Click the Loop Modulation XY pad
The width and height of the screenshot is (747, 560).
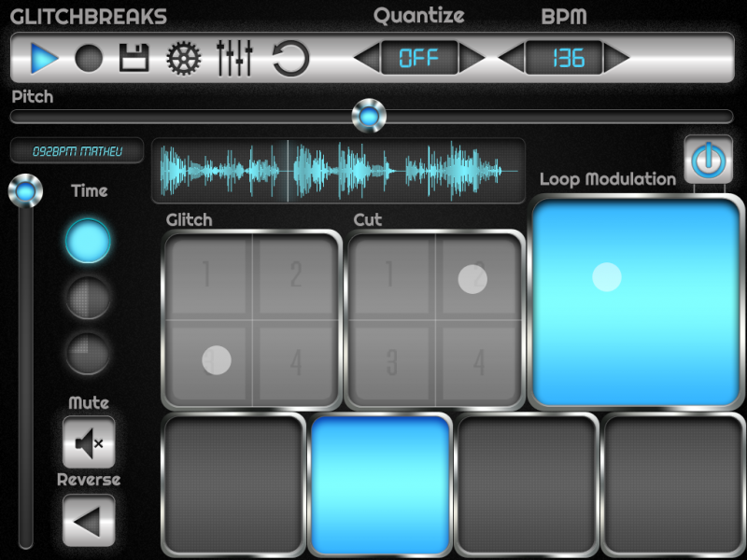[636, 301]
